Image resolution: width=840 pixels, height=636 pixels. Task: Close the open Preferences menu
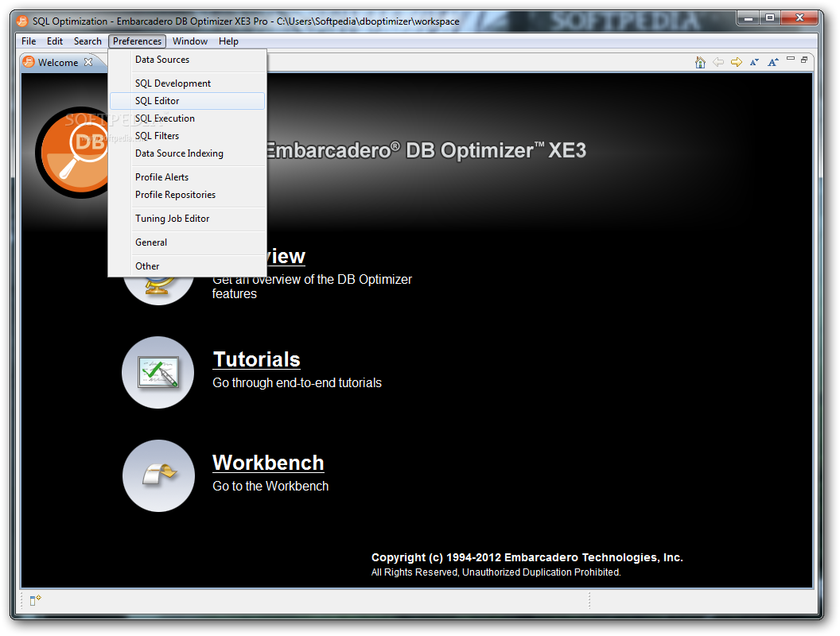[x=137, y=41]
